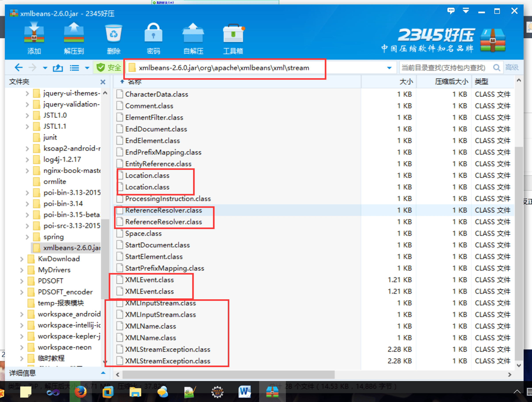The width and height of the screenshot is (532, 402).
Task: Open the 工具箱 (Toolbox) tool
Action: (233, 38)
